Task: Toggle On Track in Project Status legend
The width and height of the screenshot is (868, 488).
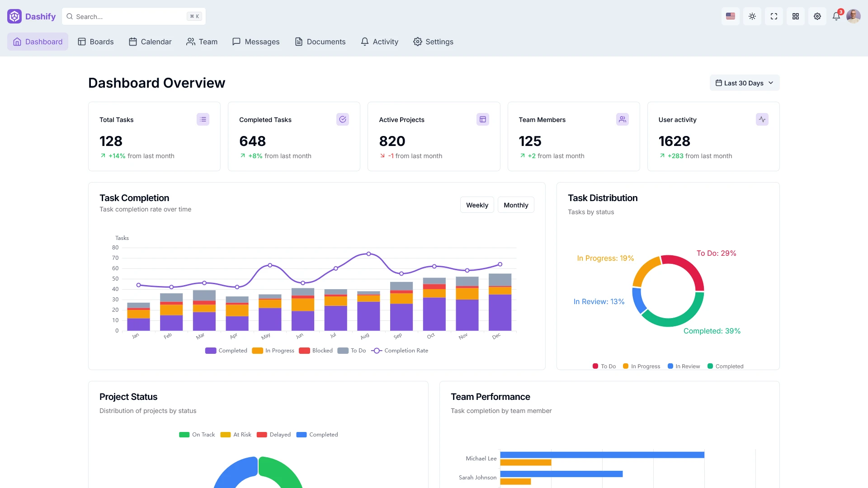Action: pyautogui.click(x=197, y=435)
